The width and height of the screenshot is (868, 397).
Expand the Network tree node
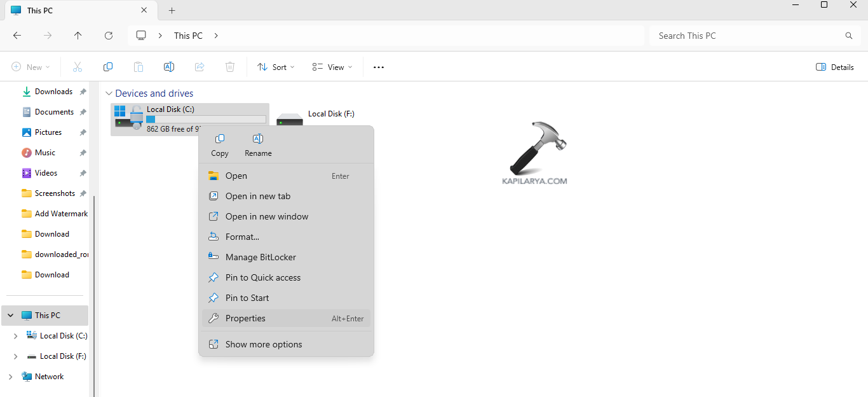tap(10, 377)
